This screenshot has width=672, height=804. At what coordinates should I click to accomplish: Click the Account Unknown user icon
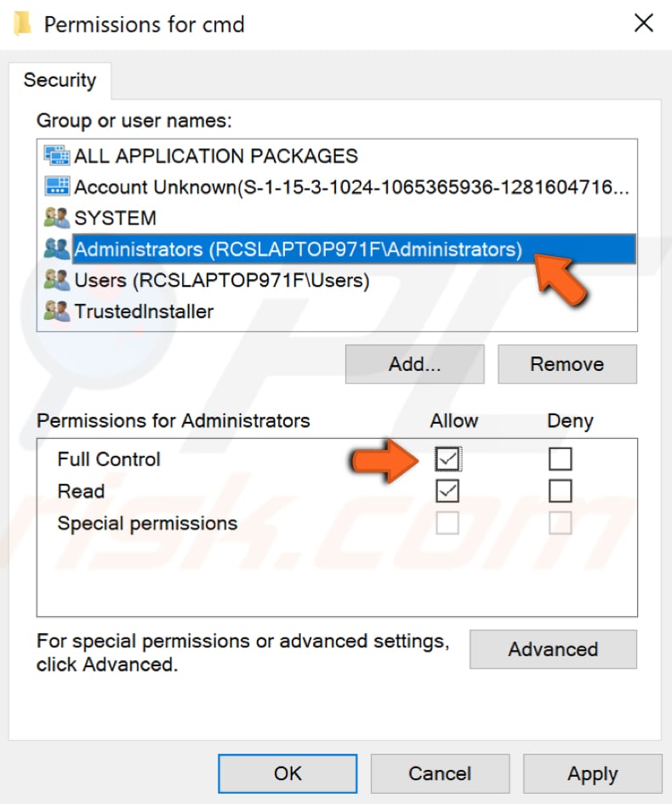[x=55, y=187]
